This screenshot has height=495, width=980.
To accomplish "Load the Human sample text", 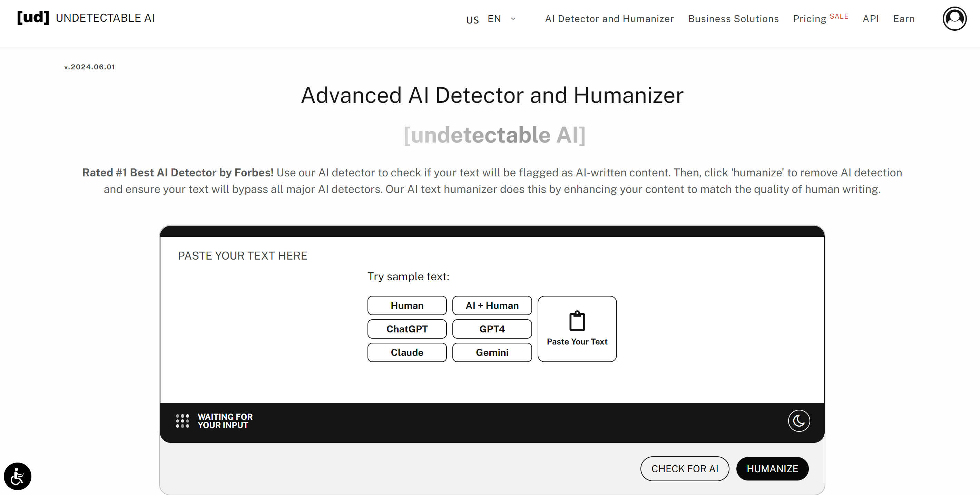I will tap(407, 305).
